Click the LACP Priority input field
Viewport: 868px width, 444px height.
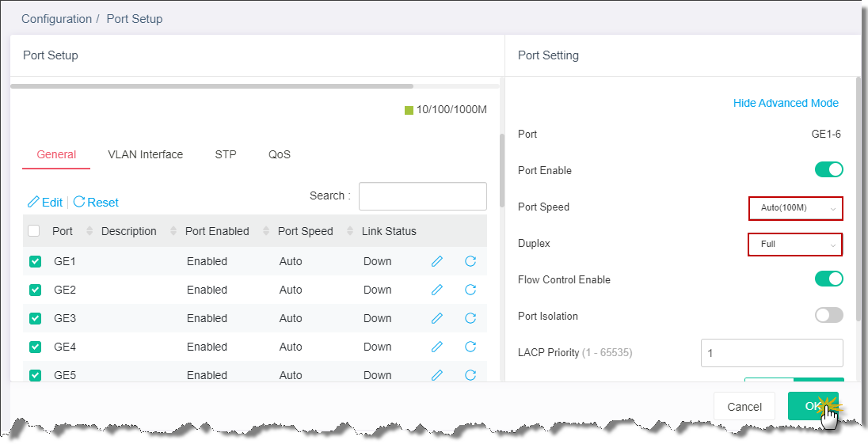772,353
